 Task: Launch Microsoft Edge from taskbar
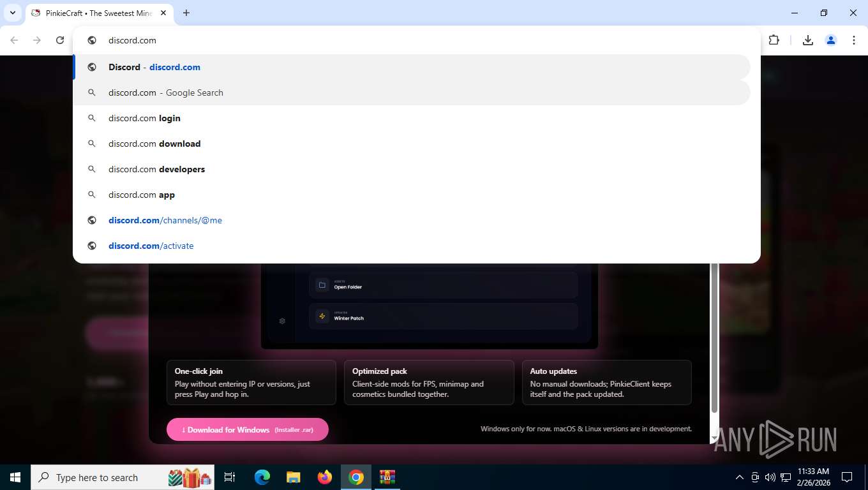pos(262,477)
